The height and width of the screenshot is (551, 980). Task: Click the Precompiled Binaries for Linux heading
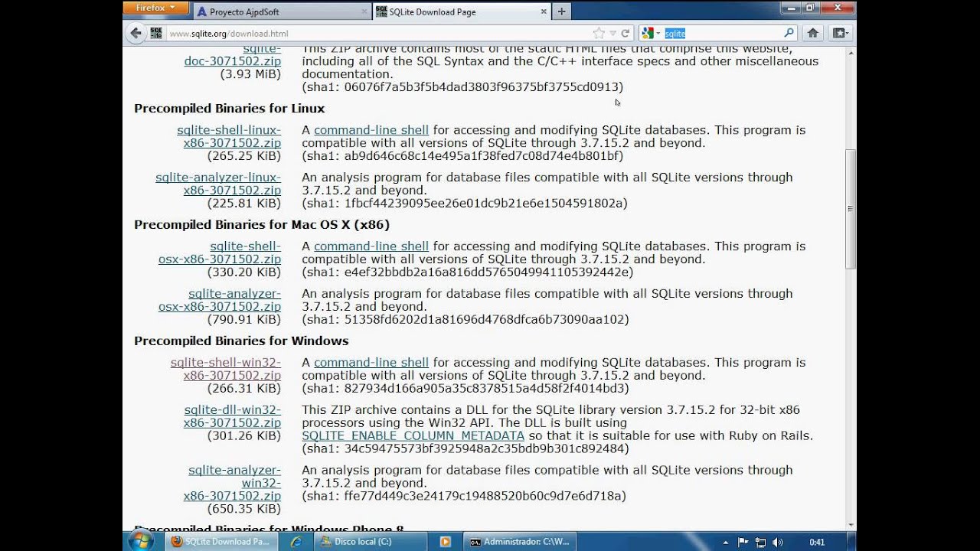pos(230,108)
